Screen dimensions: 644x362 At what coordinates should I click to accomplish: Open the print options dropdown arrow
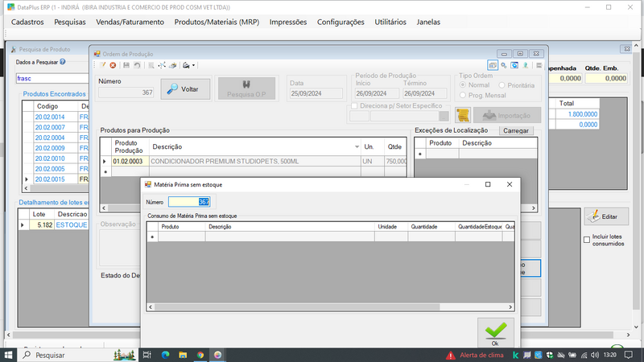coord(193,65)
